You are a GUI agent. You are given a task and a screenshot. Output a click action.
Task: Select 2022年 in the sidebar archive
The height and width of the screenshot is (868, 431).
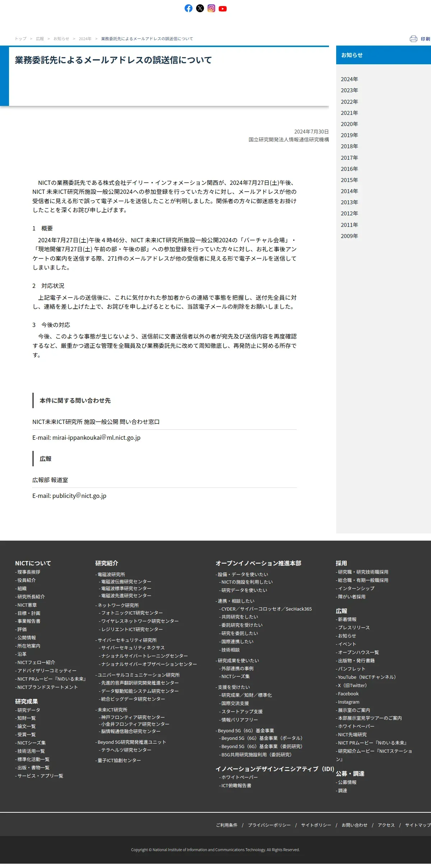[349, 102]
